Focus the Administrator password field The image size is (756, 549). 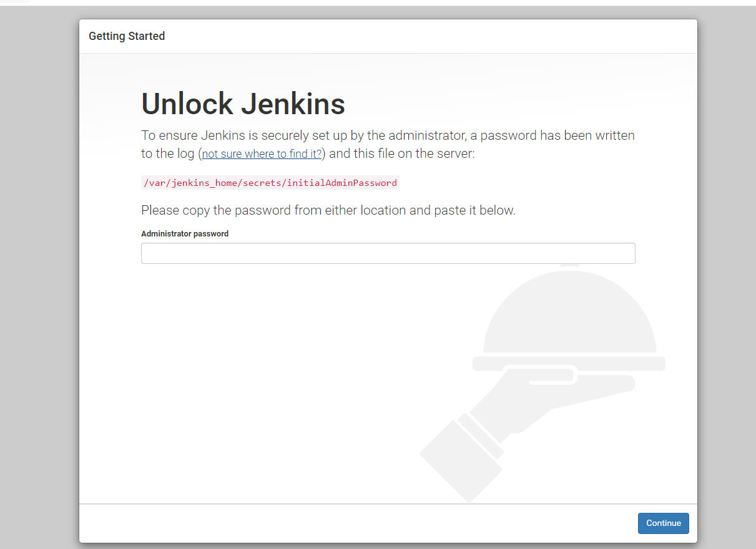tap(388, 253)
